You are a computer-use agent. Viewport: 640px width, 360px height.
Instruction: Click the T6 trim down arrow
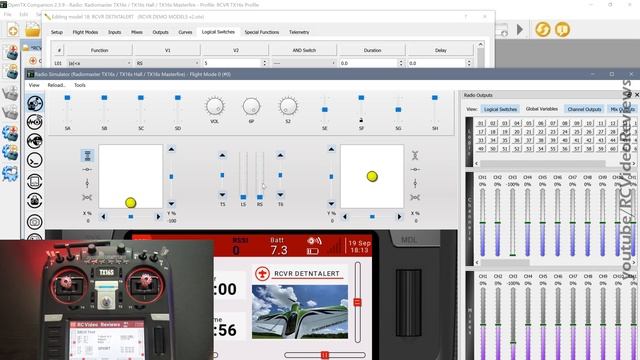tap(280, 195)
